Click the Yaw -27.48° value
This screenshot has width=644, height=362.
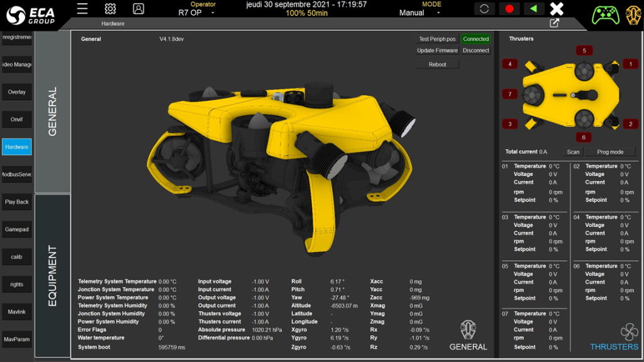[340, 297]
